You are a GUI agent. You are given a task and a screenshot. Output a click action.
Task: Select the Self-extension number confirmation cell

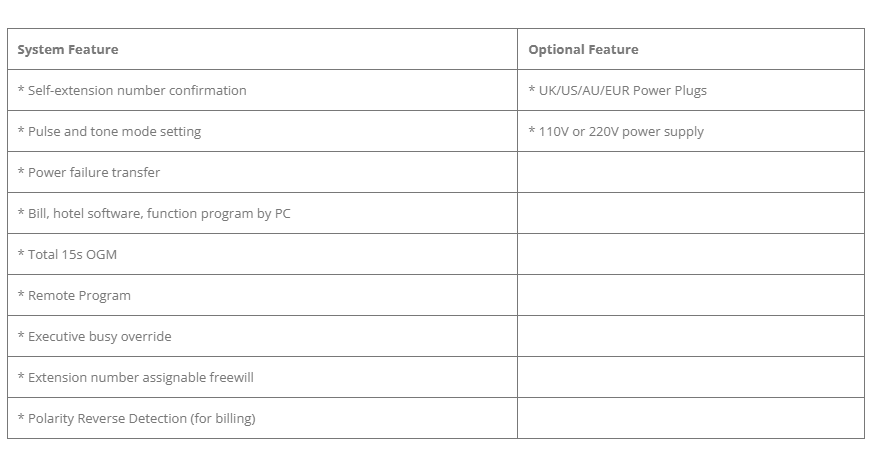(132, 91)
